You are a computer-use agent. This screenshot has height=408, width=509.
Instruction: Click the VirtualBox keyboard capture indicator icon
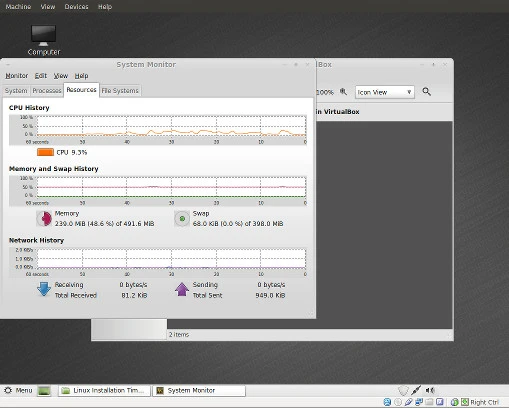click(x=465, y=402)
